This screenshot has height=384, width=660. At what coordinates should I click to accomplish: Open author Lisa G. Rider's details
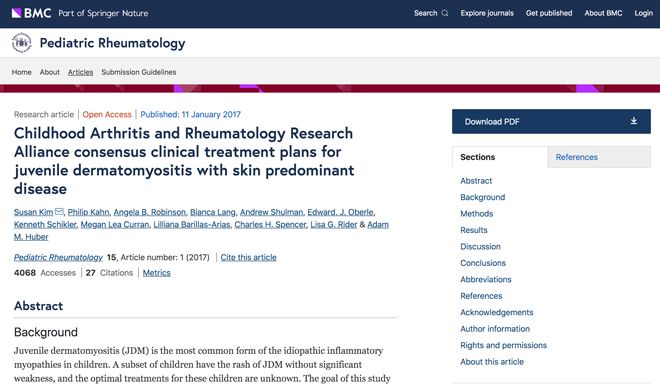334,224
